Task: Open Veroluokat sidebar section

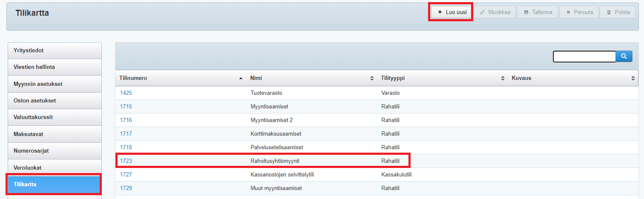Action: (x=55, y=168)
